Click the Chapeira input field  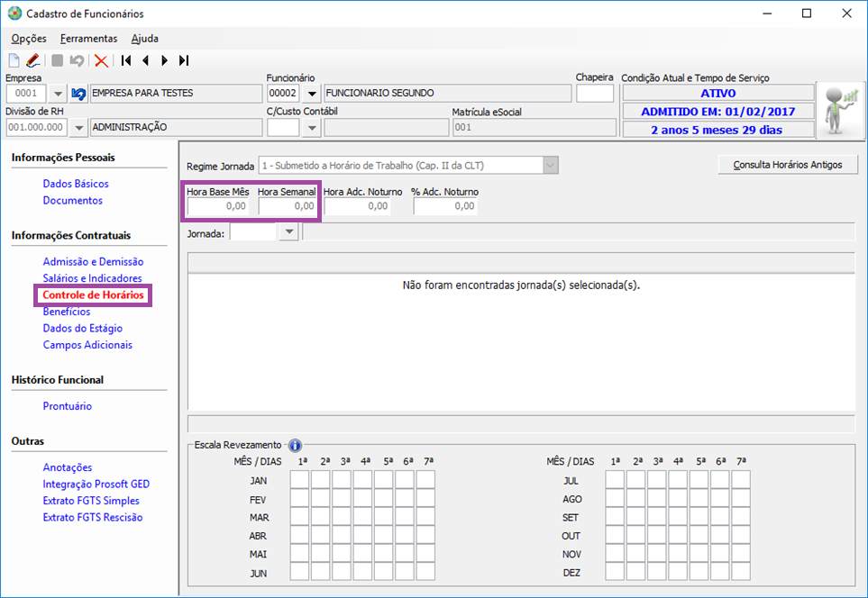[595, 94]
